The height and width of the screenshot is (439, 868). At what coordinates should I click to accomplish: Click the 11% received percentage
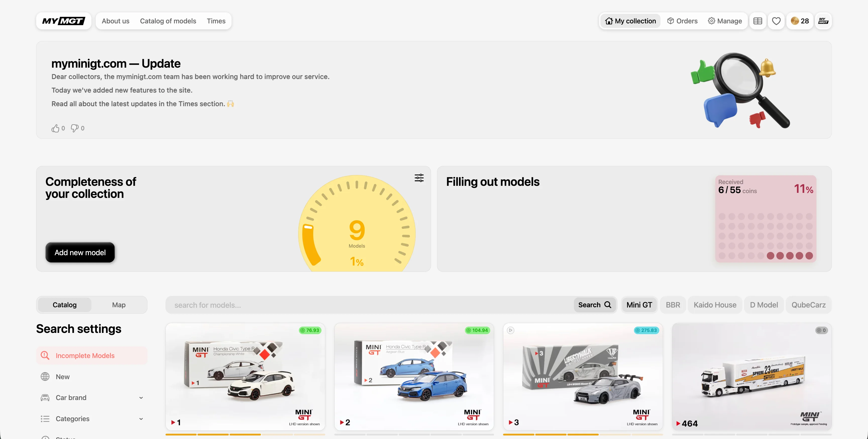803,189
